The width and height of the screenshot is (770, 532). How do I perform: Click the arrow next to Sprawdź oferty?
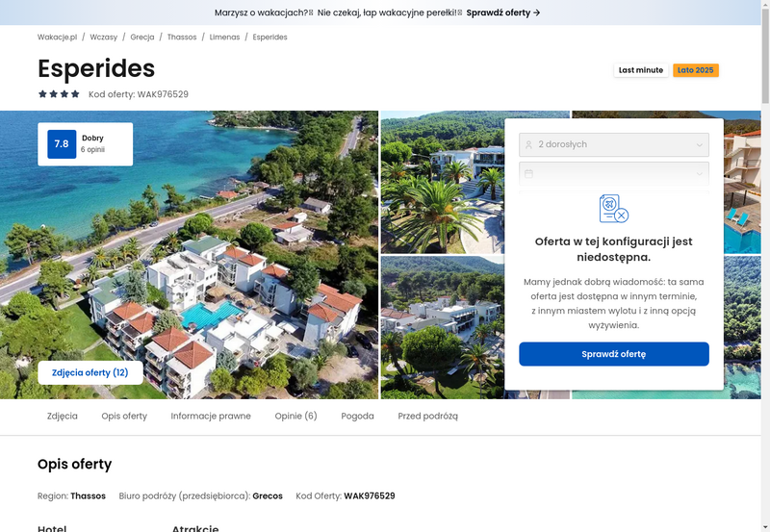coord(537,13)
